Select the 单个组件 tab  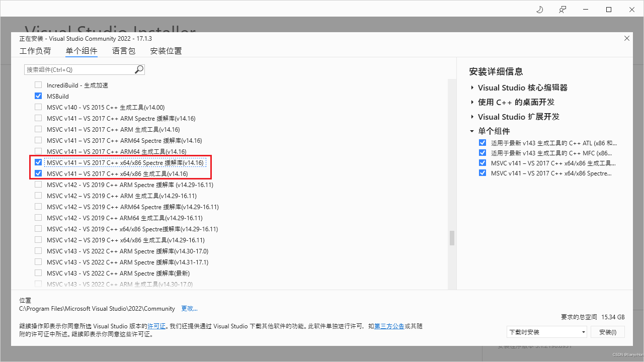tap(82, 51)
